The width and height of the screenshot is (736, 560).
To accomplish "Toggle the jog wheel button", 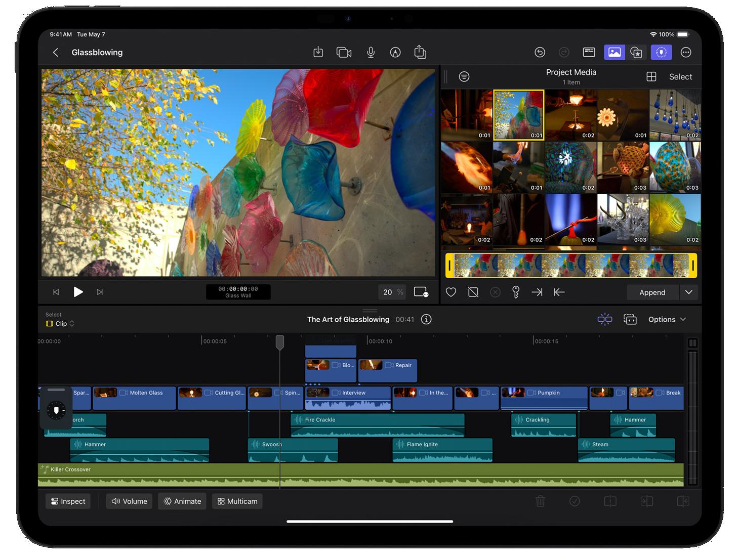I will [661, 52].
